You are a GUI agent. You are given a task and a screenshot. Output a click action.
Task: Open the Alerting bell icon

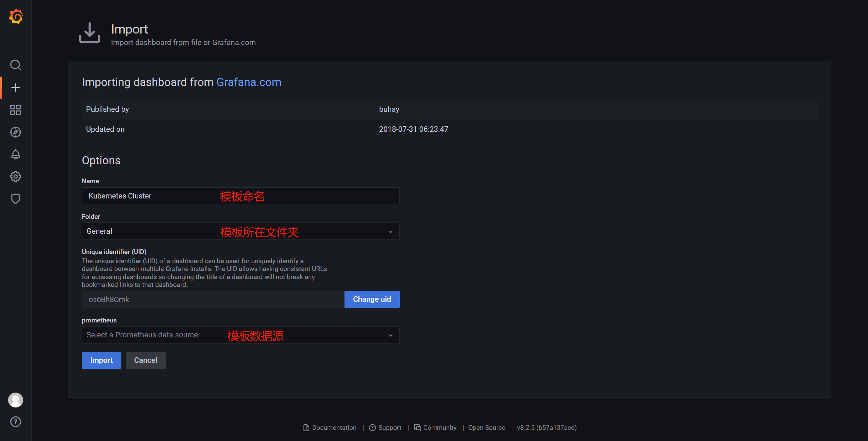pyautogui.click(x=16, y=154)
